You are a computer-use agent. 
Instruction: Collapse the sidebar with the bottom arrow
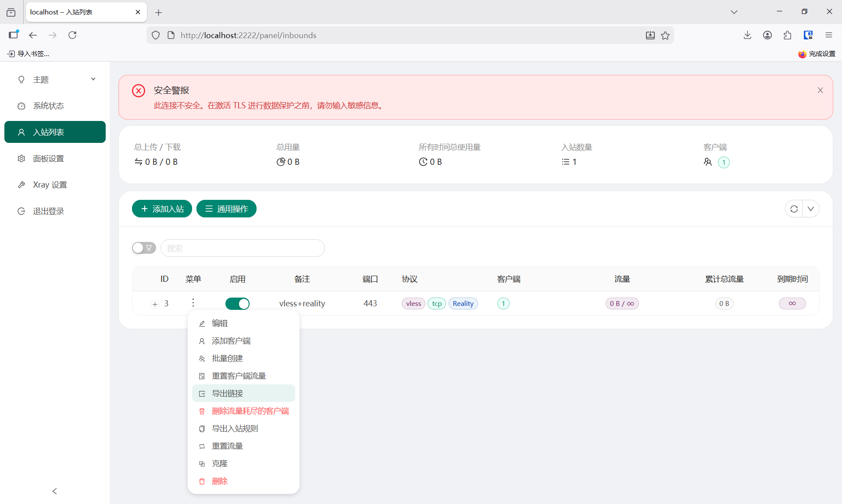pos(54,491)
